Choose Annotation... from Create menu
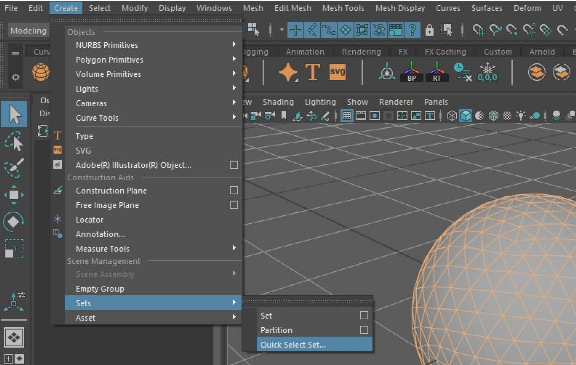Image resolution: width=576 pixels, height=365 pixels. [154, 234]
